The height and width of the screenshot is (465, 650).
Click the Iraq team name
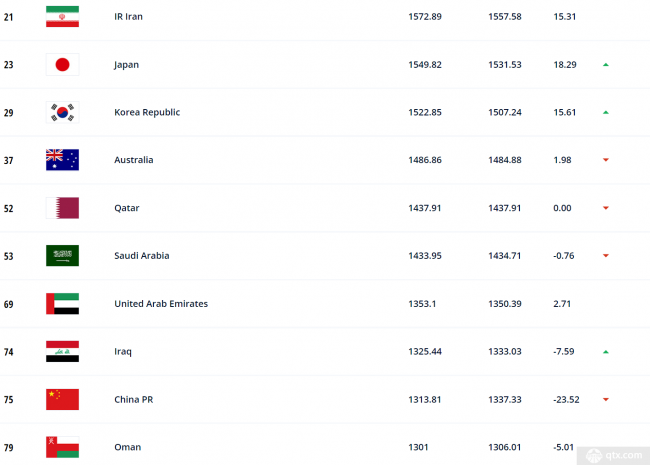pos(123,352)
